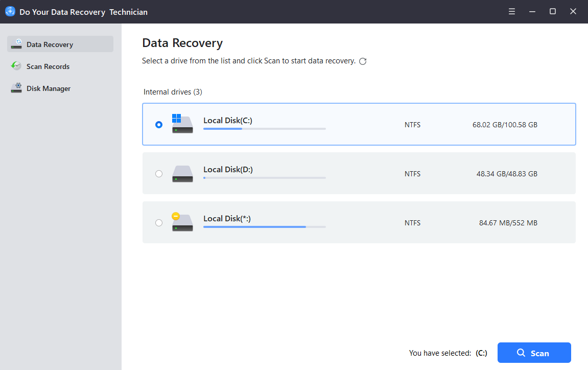Click the Windows system drive icon for C:
The height and width of the screenshot is (370, 588).
pyautogui.click(x=182, y=124)
